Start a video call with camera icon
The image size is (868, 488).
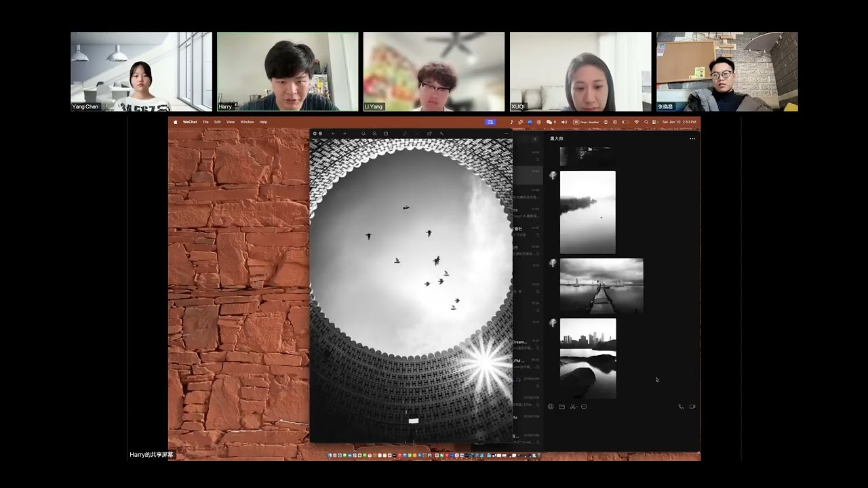click(692, 407)
